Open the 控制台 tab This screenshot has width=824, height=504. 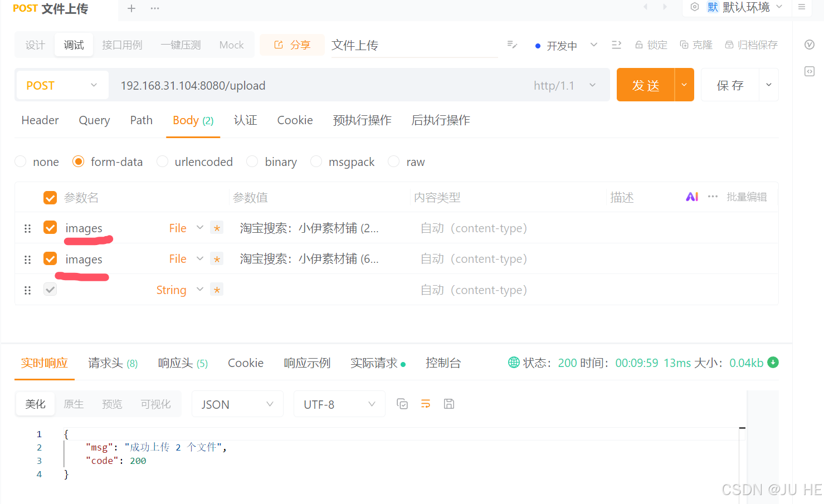pos(443,363)
